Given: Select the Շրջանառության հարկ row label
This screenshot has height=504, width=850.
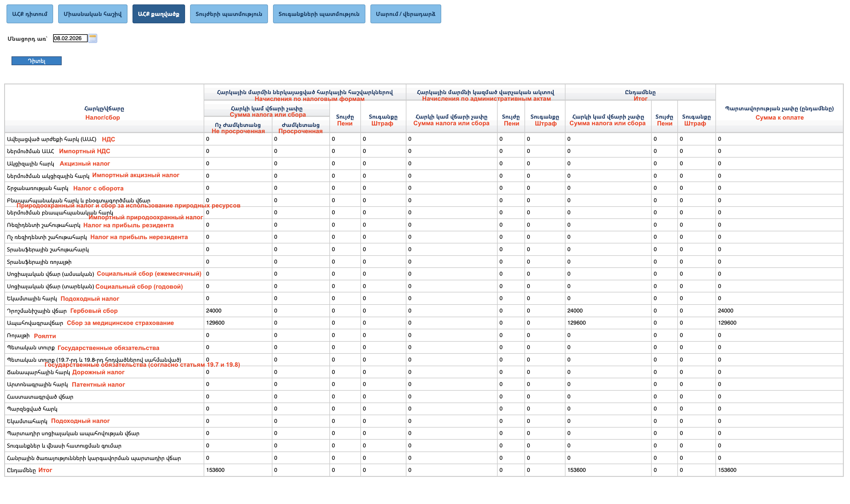Looking at the screenshot, I should 37,188.
